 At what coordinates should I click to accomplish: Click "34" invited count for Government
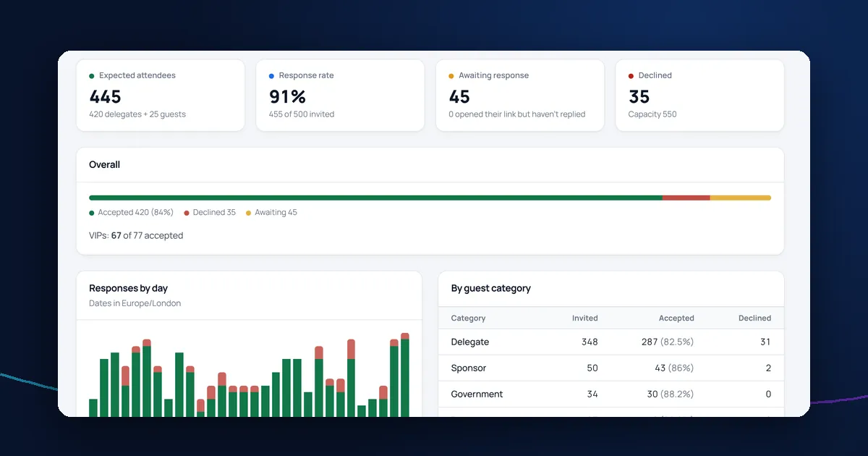click(x=592, y=394)
